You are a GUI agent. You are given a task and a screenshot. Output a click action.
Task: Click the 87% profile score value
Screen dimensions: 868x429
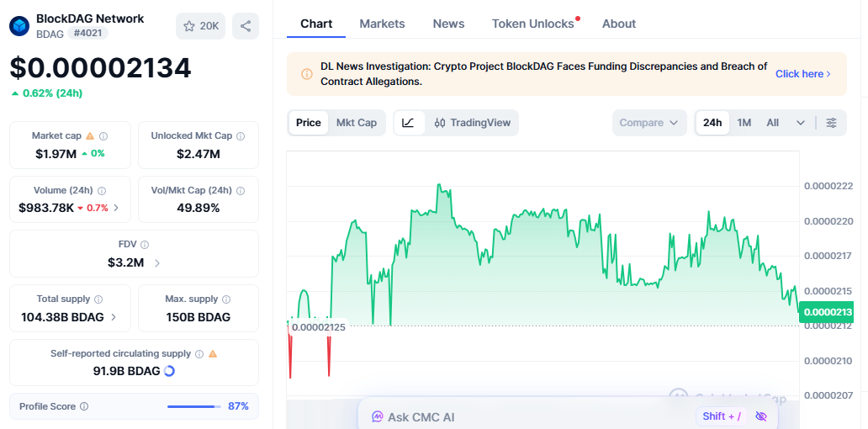pos(238,406)
